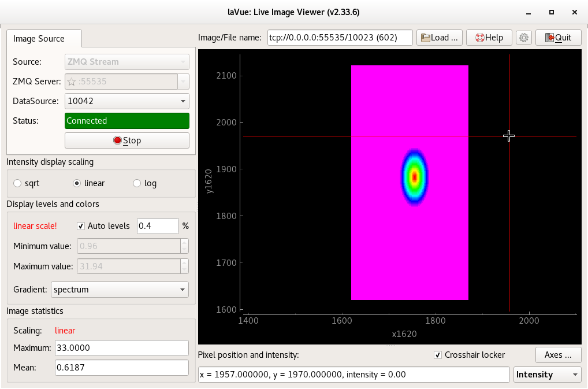Open configuration with the gear icon
This screenshot has width=588, height=389.
pos(524,38)
